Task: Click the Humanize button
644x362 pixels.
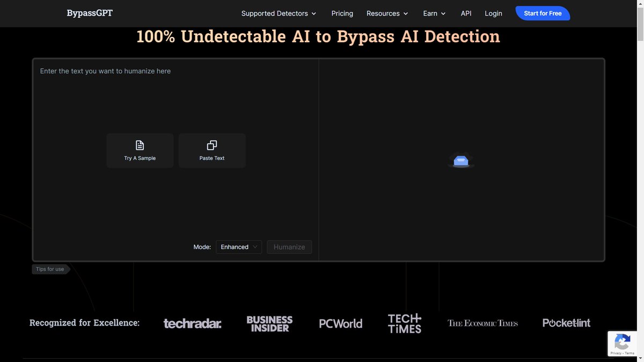Action: pos(289,247)
